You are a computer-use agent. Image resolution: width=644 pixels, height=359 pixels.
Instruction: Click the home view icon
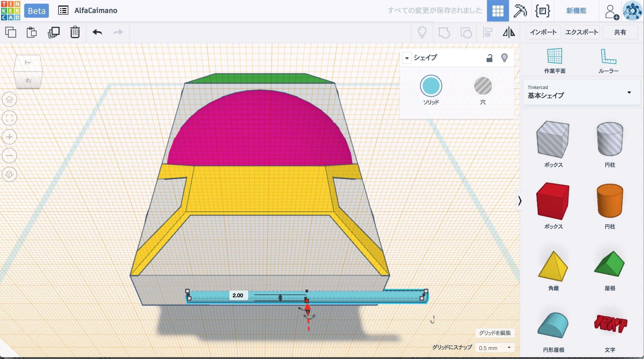point(9,99)
